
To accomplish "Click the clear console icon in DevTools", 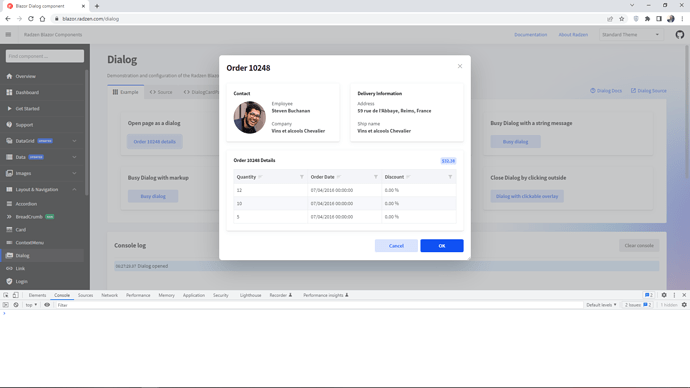I will click(16, 305).
